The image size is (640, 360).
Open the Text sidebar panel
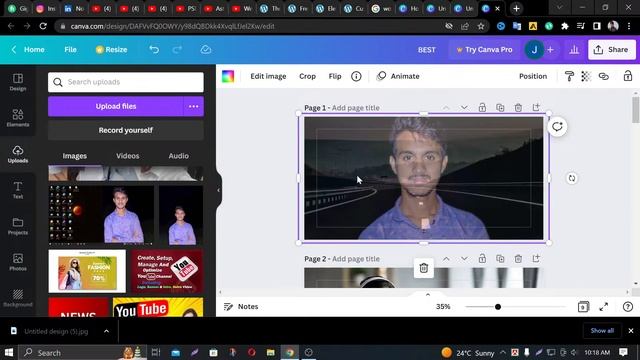(18, 190)
